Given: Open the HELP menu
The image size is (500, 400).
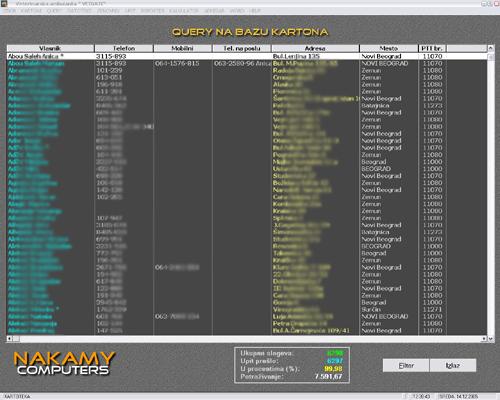Looking at the screenshot, I should pos(255,11).
